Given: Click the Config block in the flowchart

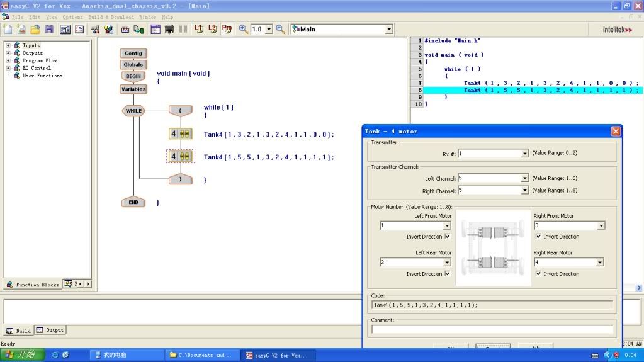Looking at the screenshot, I should (x=133, y=54).
